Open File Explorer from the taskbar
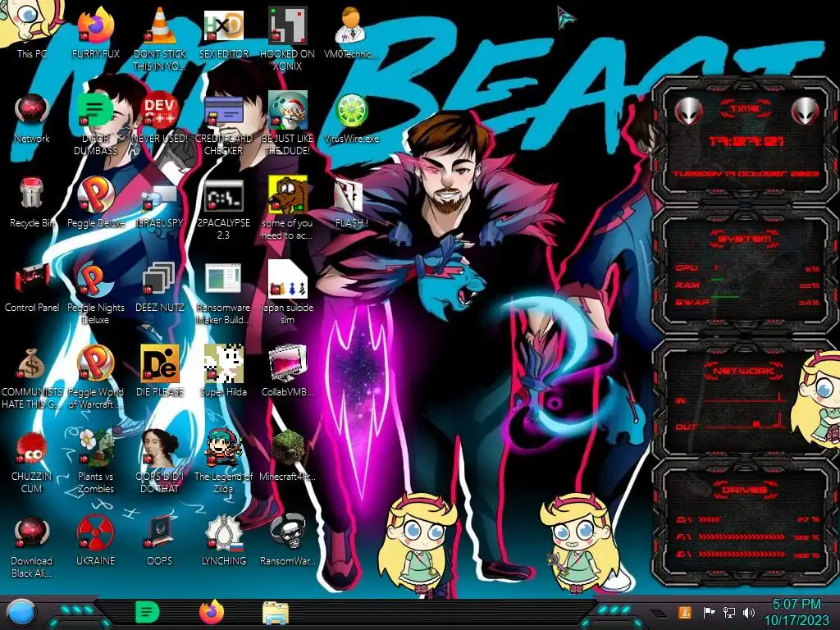 [276, 613]
